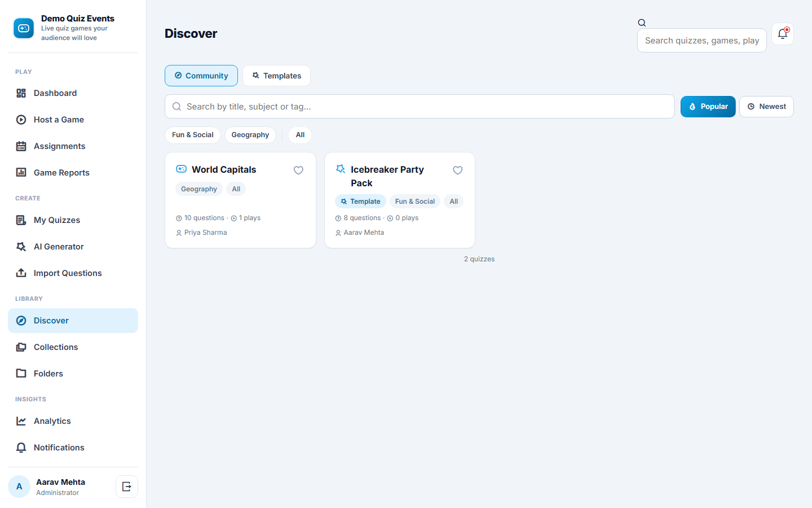
Task: Click author Aarav Mehta on Icebreaker card
Action: pos(364,233)
